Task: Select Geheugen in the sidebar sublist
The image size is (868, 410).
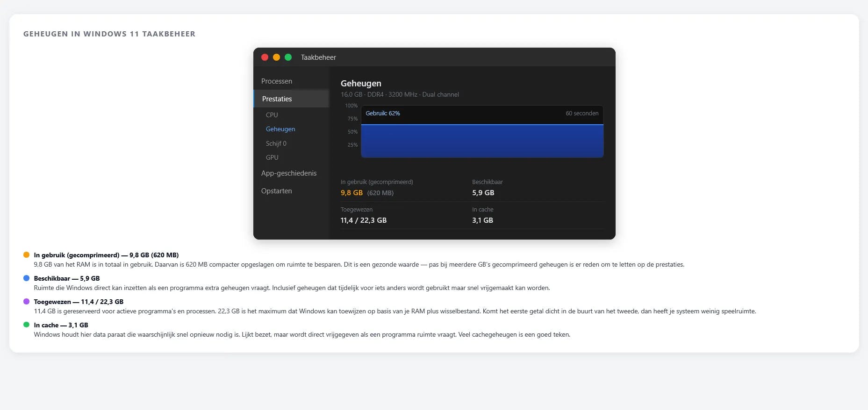Action: (x=280, y=129)
